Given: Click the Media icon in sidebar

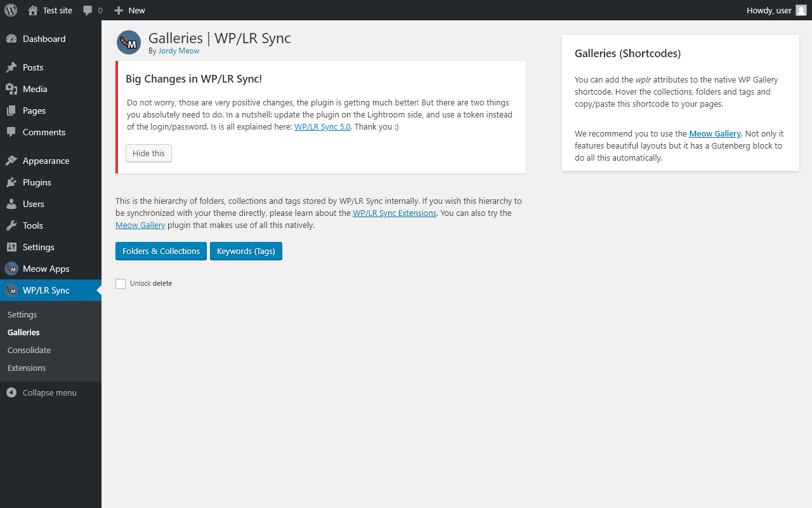Looking at the screenshot, I should tap(11, 89).
